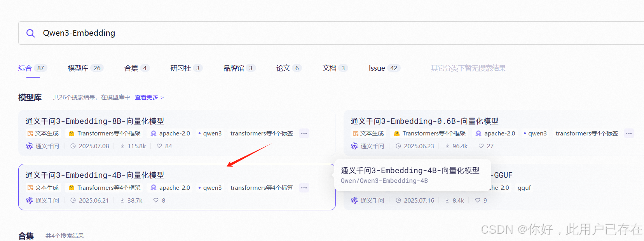Expand more tags on the 8B model card
644x241 pixels.
point(304,134)
